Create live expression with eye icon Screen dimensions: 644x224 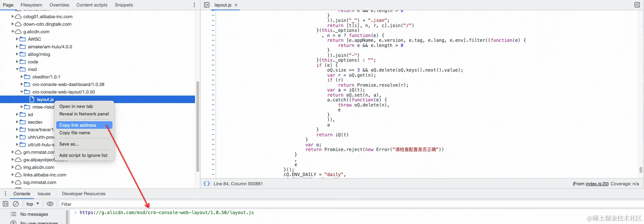tap(50, 204)
